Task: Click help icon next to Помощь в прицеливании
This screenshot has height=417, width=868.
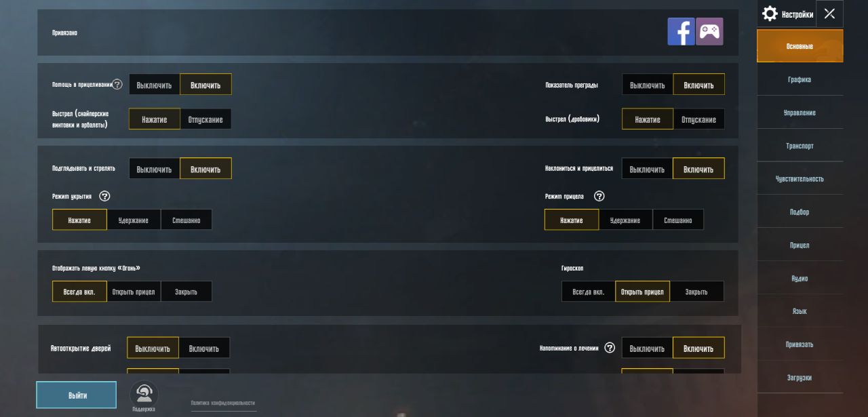Action: 117,84
